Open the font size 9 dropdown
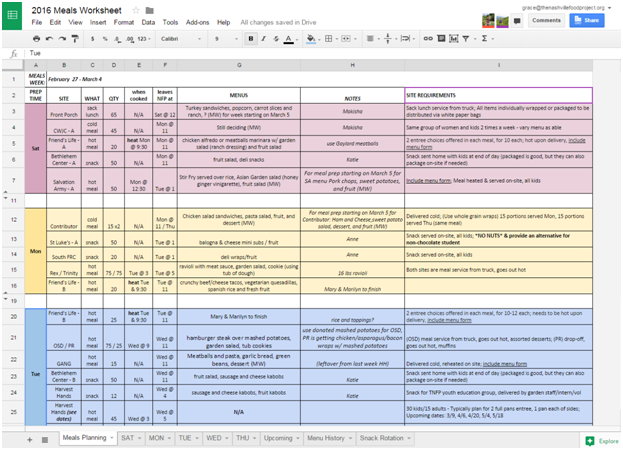623x450 pixels. (x=226, y=39)
